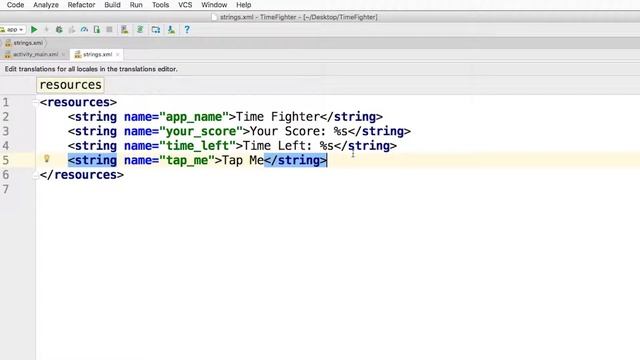Viewport: 640px width, 360px height.
Task: Click the 'your_score' name attribute value
Action: point(201,131)
